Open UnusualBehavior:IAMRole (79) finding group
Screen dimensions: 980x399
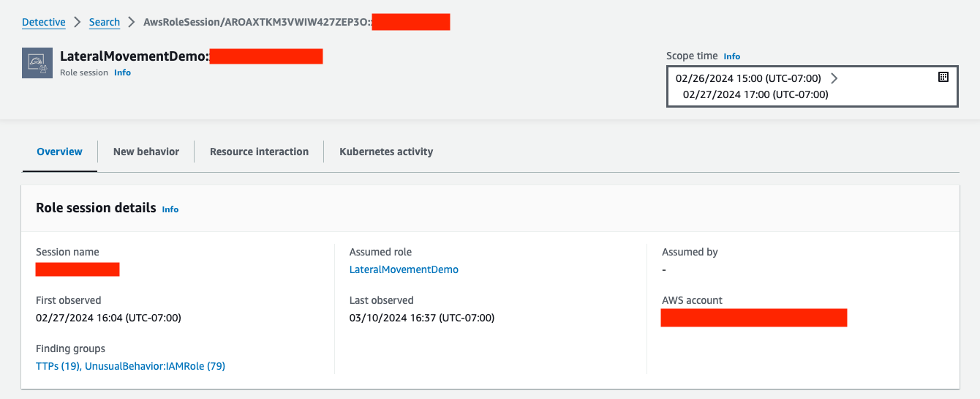(x=155, y=366)
